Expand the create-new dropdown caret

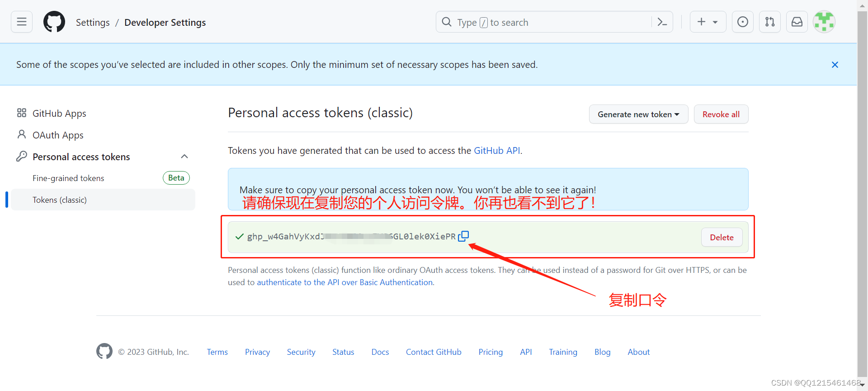[715, 22]
